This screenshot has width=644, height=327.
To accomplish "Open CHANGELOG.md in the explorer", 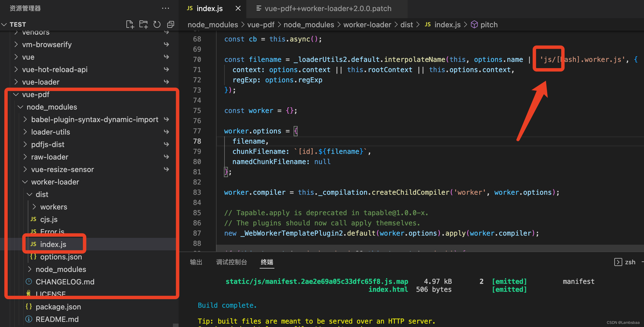I will (65, 282).
